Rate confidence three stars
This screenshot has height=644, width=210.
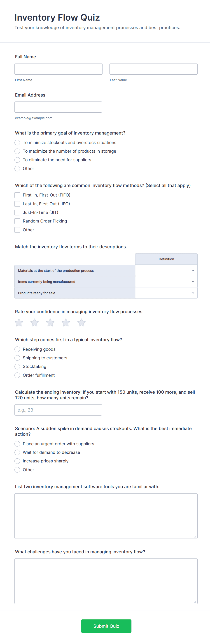pos(50,322)
